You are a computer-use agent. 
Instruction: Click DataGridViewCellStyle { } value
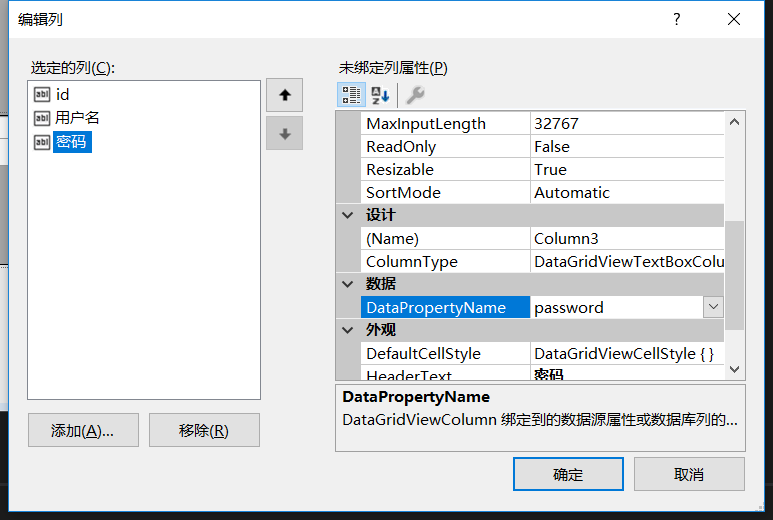pos(627,353)
